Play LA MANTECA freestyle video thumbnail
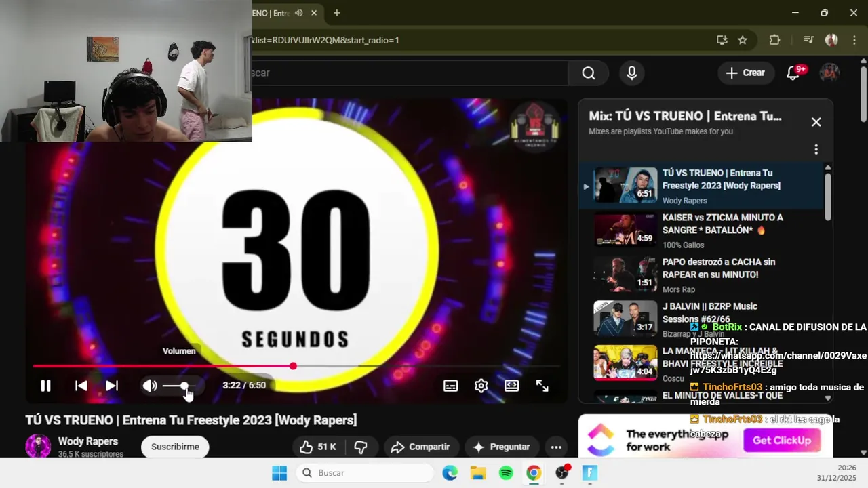 (625, 363)
